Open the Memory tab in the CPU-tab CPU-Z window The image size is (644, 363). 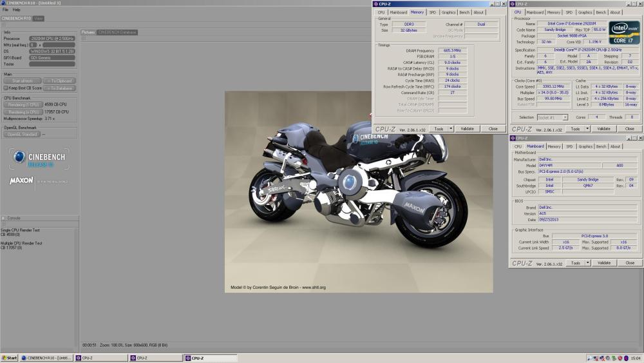[x=553, y=12]
